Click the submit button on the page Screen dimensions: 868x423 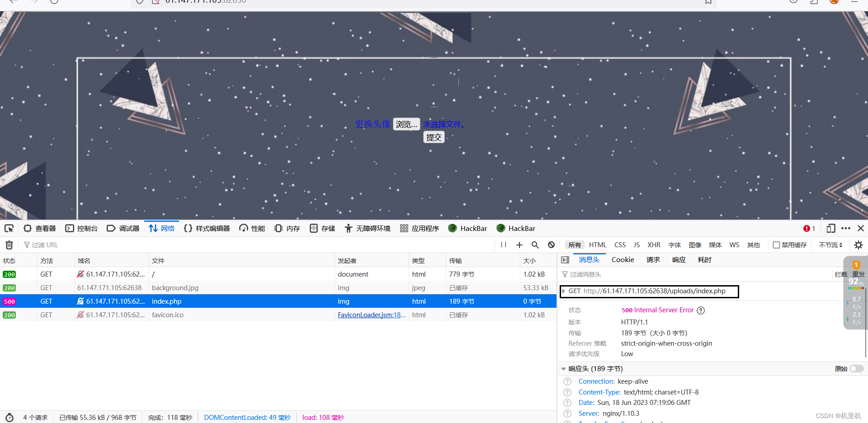(434, 137)
